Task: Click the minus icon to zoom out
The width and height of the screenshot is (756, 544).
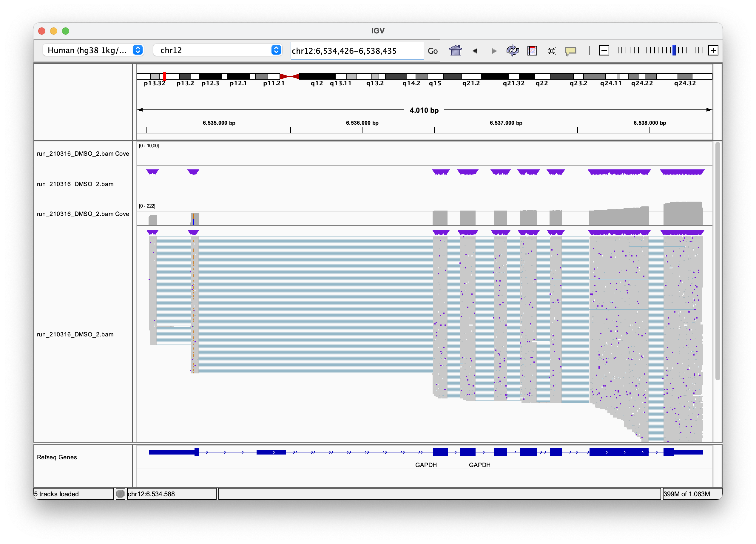Action: (x=604, y=51)
